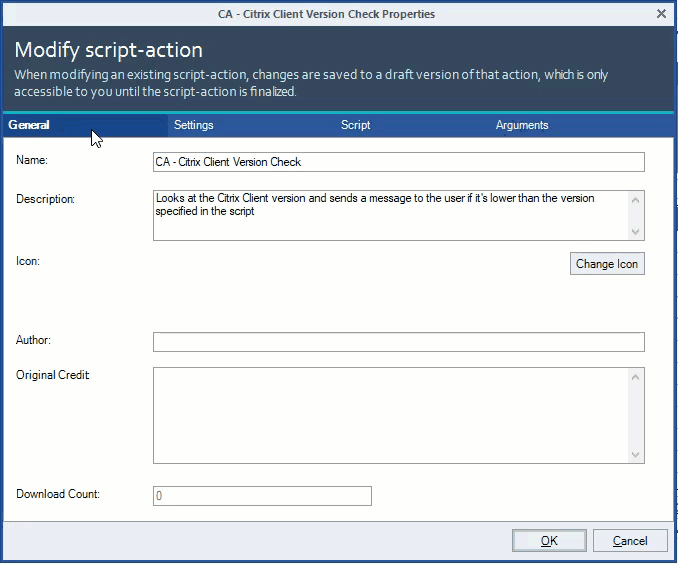Close the Properties dialog with X

(661, 14)
